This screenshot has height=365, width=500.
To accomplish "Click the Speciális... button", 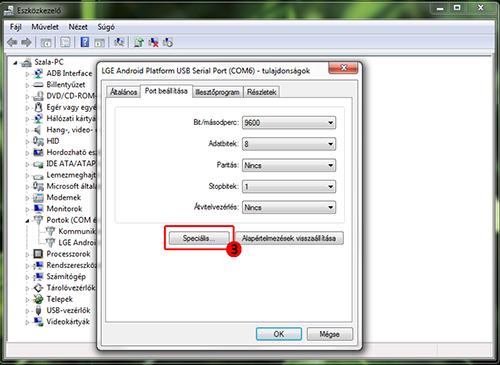I will pyautogui.click(x=199, y=238).
